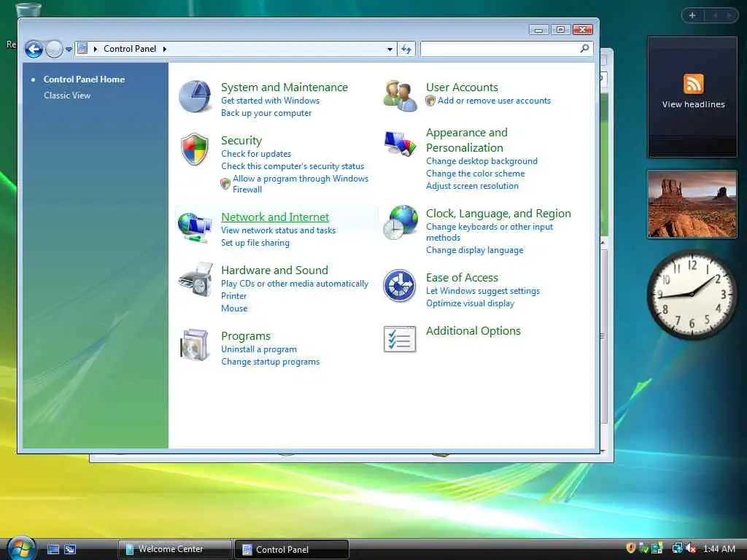Click the RSS feed headlines gadget icon
This screenshot has height=560, width=747.
pyautogui.click(x=693, y=84)
